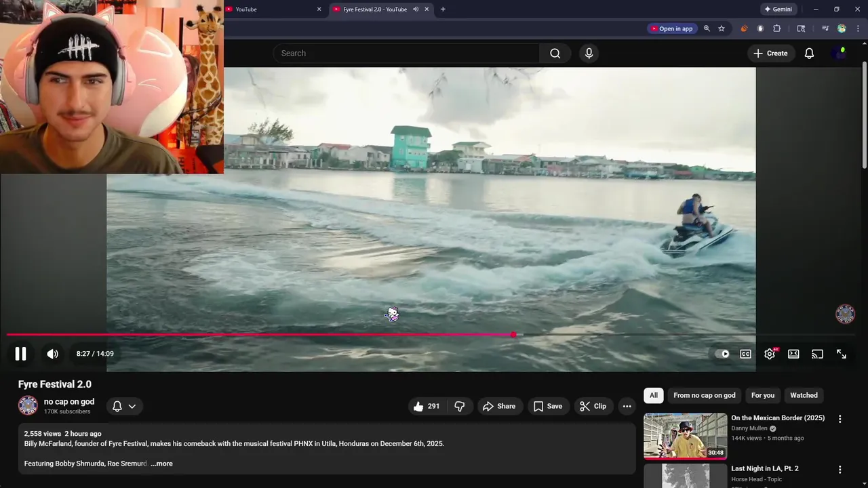Select the For you chip
Viewport: 868px width, 488px height.
[763, 395]
